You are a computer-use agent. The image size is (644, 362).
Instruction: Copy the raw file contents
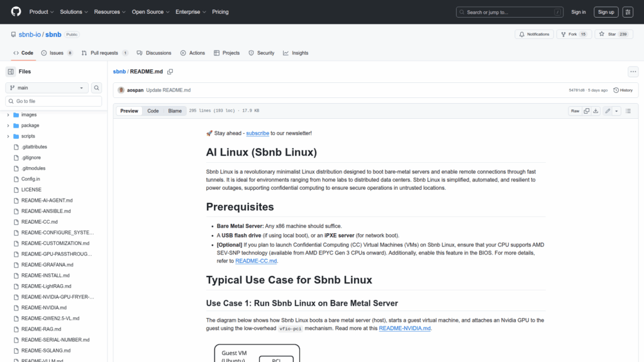(x=587, y=111)
